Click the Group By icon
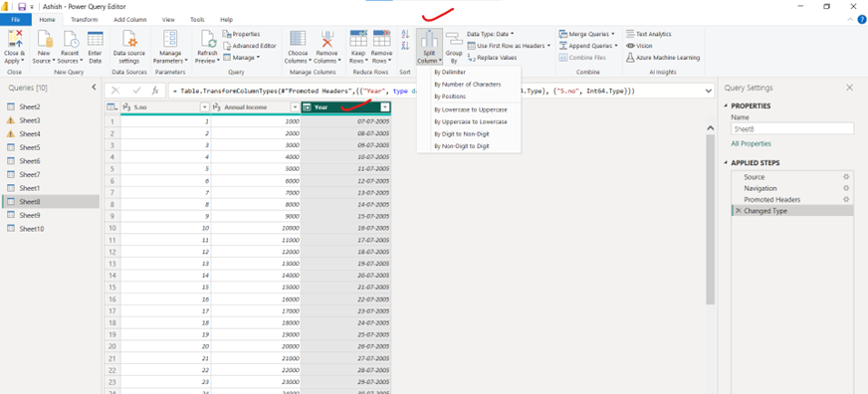 [454, 40]
